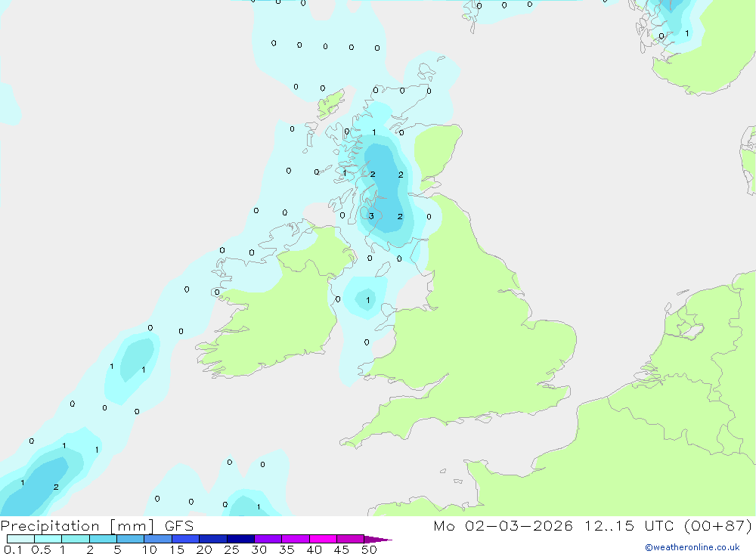
Task: Click the '15' legend scale label
Action: 177,549
